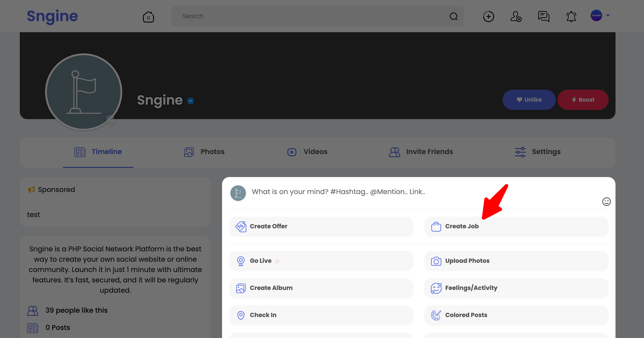The width and height of the screenshot is (644, 338).
Task: Open the add/create plus icon in header
Action: pyautogui.click(x=488, y=17)
